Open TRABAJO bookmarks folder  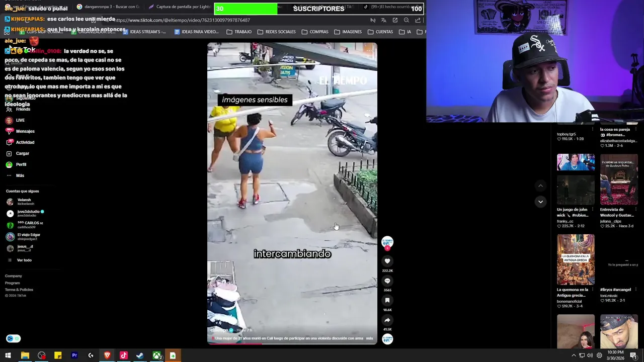(239, 32)
